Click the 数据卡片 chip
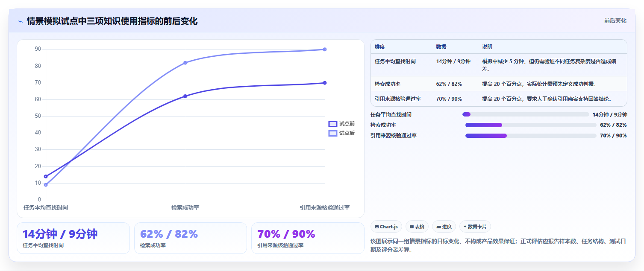This screenshot has height=271, width=644. (475, 227)
